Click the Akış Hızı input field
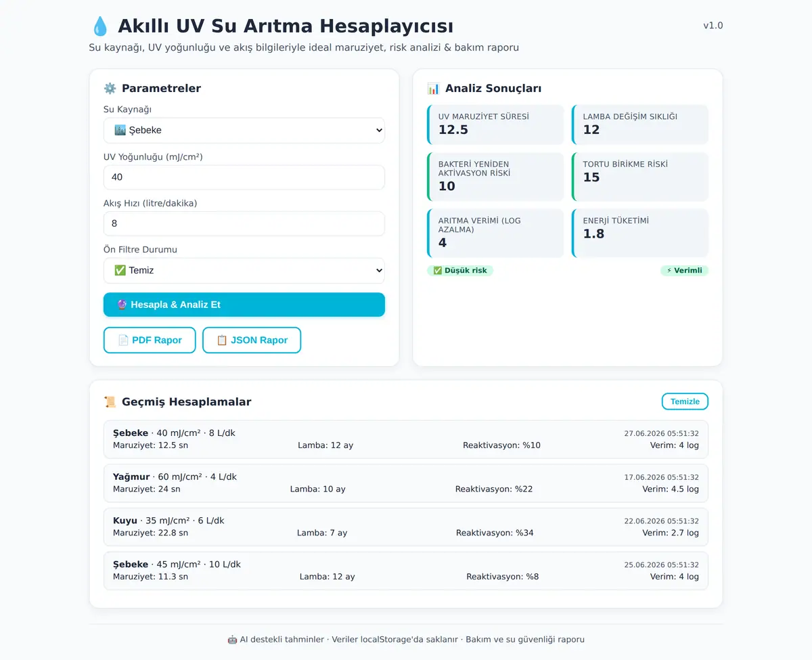Viewport: 812px width, 660px height. click(244, 223)
